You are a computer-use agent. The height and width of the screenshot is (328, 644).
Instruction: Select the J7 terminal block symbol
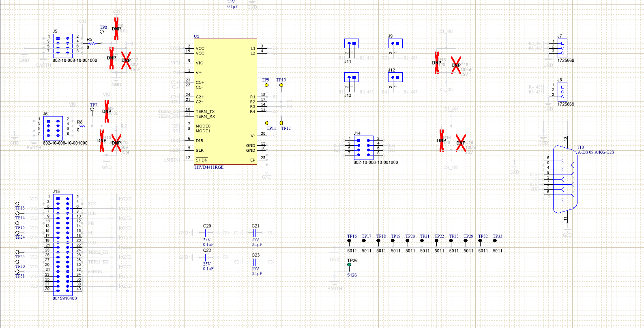(562, 48)
